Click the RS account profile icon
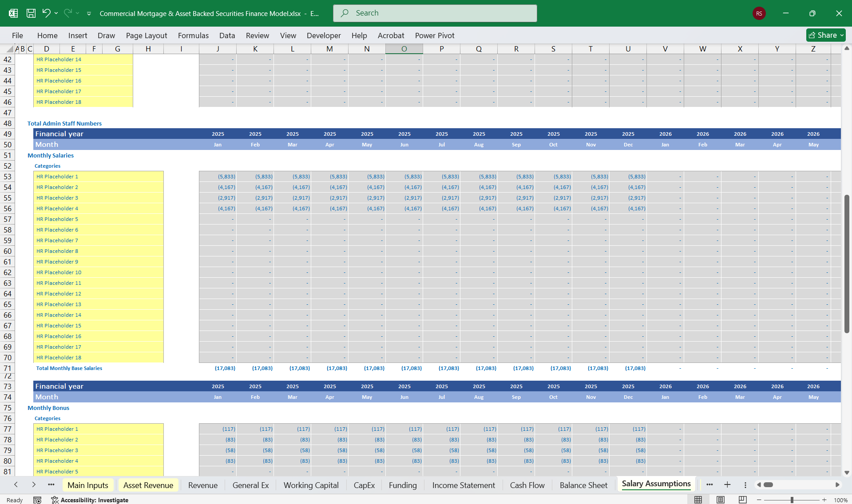The height and width of the screenshot is (504, 852). tap(759, 13)
